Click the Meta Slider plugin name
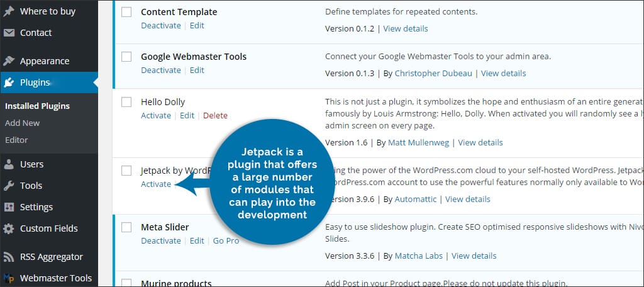Screen dimensions: 644x287 pos(165,227)
